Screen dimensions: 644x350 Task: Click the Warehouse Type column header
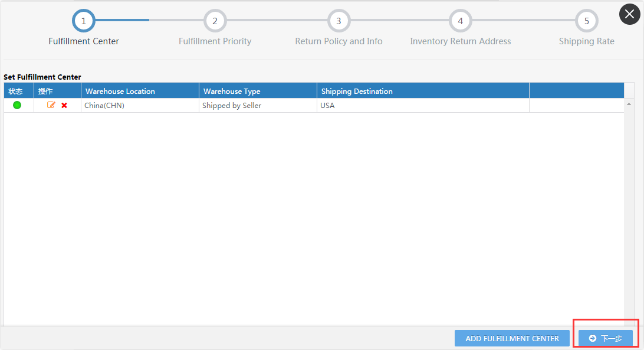[232, 91]
